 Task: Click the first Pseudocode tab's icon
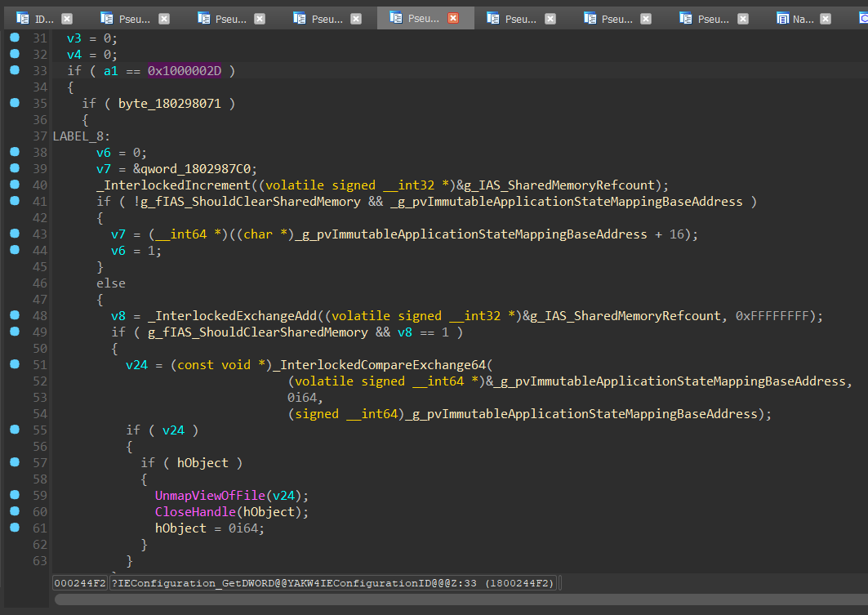(x=106, y=18)
